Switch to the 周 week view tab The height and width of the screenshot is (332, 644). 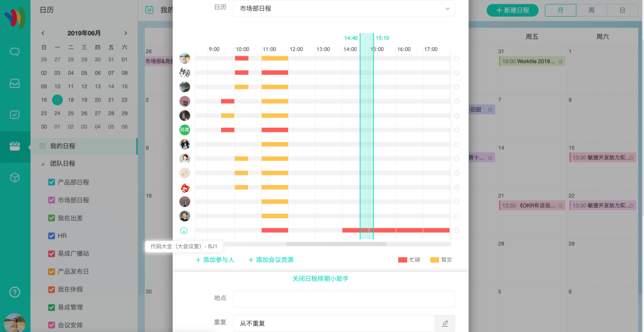tap(591, 10)
